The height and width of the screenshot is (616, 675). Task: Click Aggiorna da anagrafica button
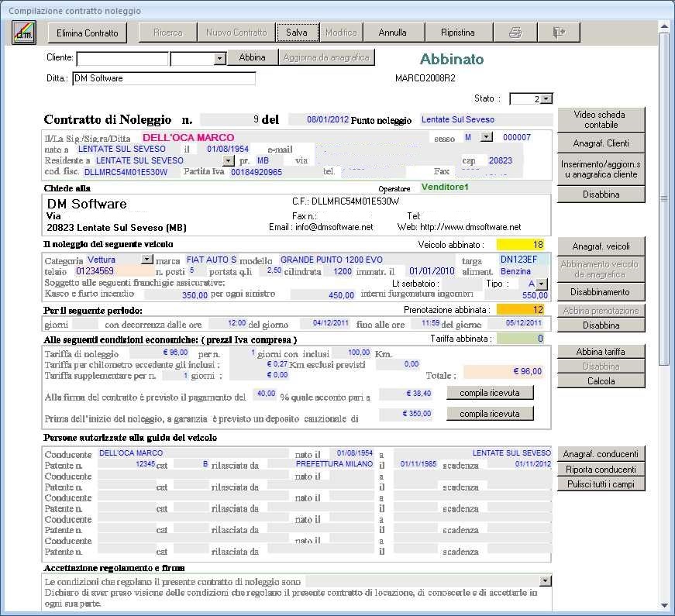pyautogui.click(x=326, y=57)
